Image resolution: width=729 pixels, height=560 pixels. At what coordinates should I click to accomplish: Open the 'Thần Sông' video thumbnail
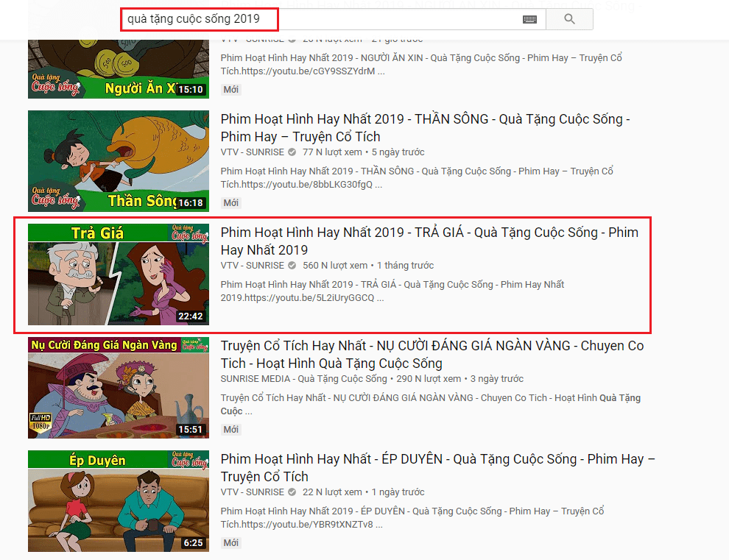click(x=118, y=161)
